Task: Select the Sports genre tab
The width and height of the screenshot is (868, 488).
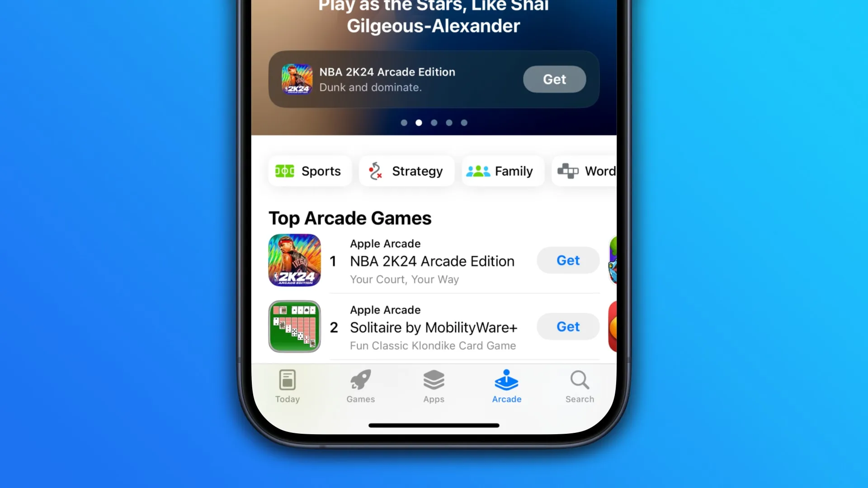Action: point(307,171)
